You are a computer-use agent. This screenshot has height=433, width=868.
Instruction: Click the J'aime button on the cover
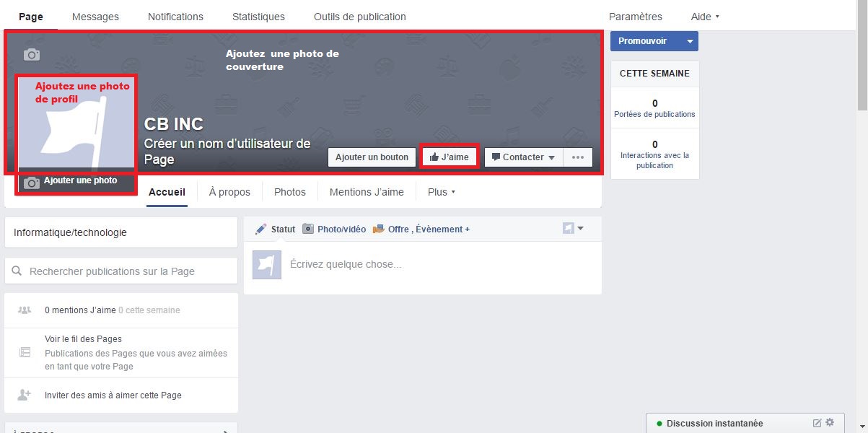tap(449, 157)
